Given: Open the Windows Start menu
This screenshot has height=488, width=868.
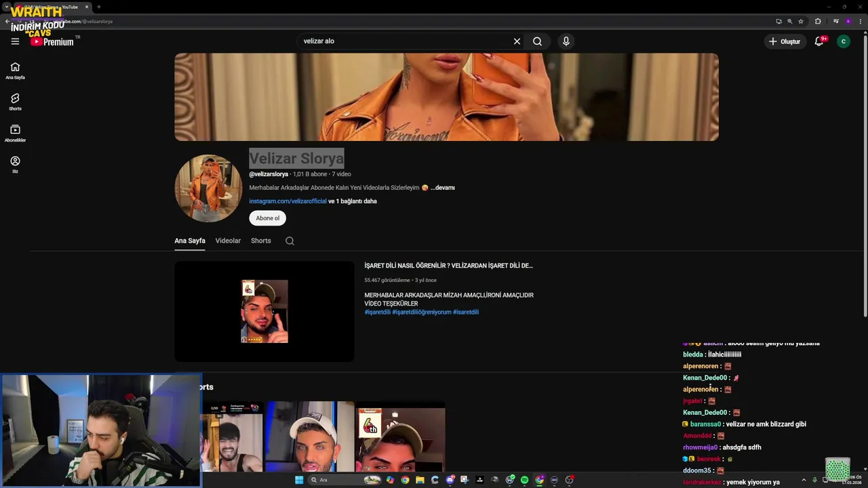Looking at the screenshot, I should pos(299,480).
